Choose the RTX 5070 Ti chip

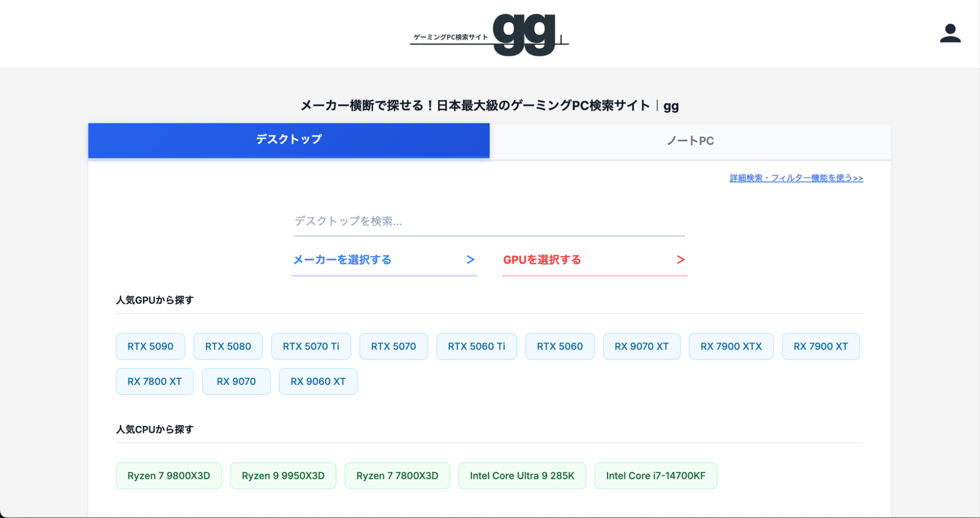click(311, 346)
